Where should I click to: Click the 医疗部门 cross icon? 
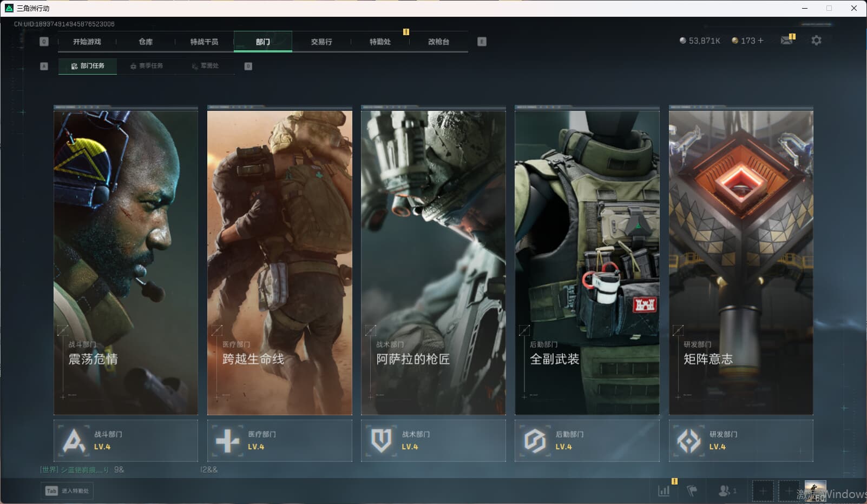(x=227, y=441)
